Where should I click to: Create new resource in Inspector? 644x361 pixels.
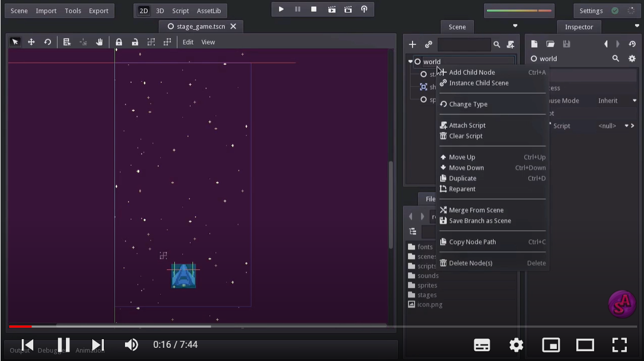tap(534, 44)
